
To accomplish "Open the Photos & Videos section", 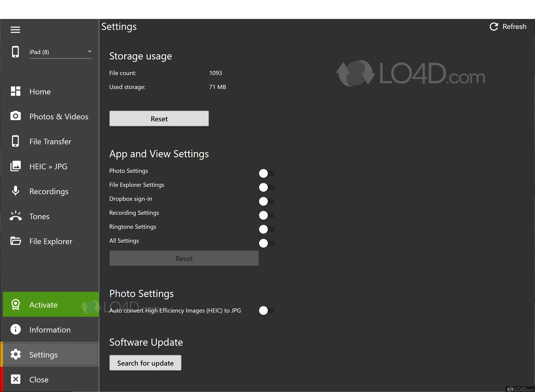I will coord(59,116).
